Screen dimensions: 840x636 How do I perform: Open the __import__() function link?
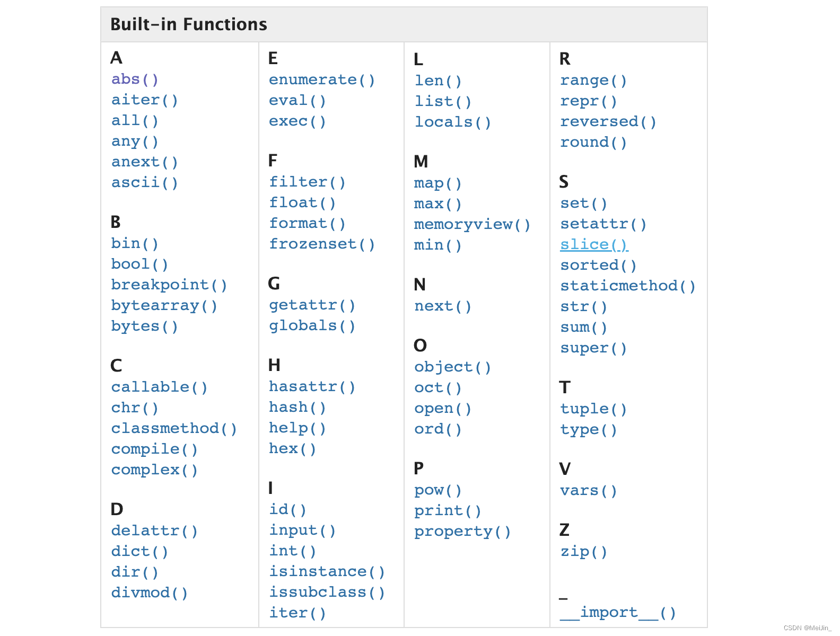click(x=618, y=613)
